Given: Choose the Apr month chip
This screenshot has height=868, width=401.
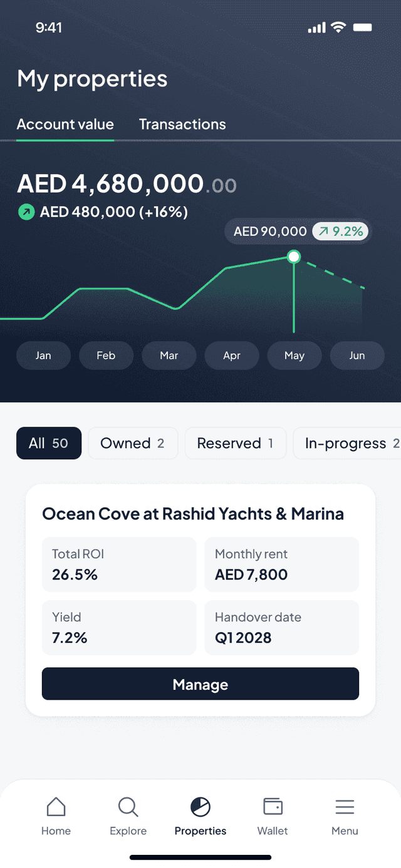Looking at the screenshot, I should coord(232,355).
